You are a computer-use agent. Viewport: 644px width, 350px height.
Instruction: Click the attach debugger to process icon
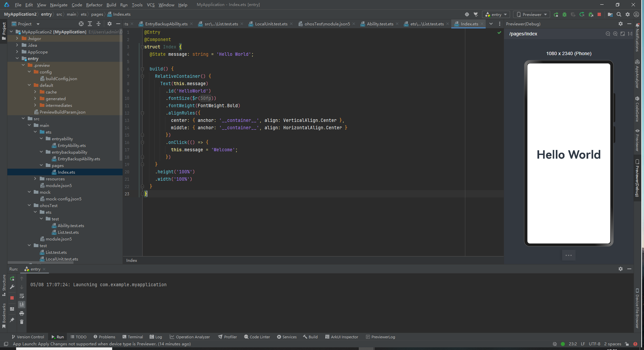(x=591, y=14)
